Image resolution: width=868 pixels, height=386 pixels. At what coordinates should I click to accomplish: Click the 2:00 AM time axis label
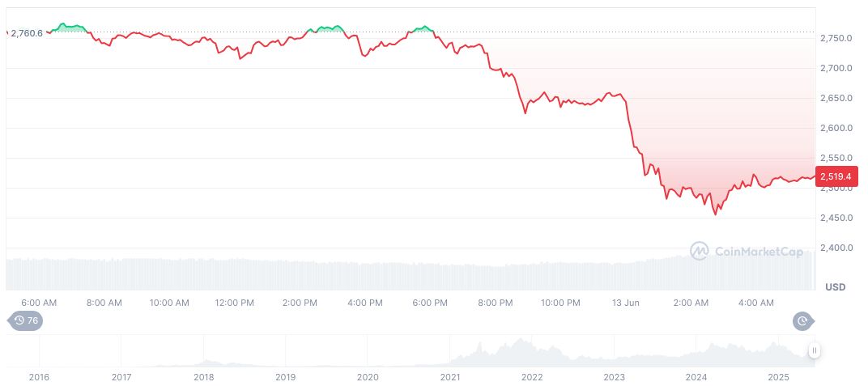[x=691, y=303]
